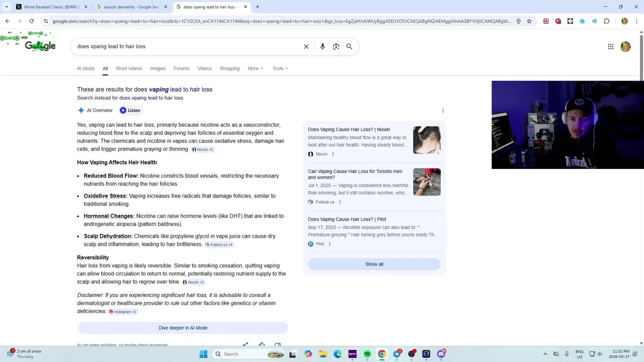Open Spotify from the taskbar
This screenshot has height=362, width=644.
point(367,354)
